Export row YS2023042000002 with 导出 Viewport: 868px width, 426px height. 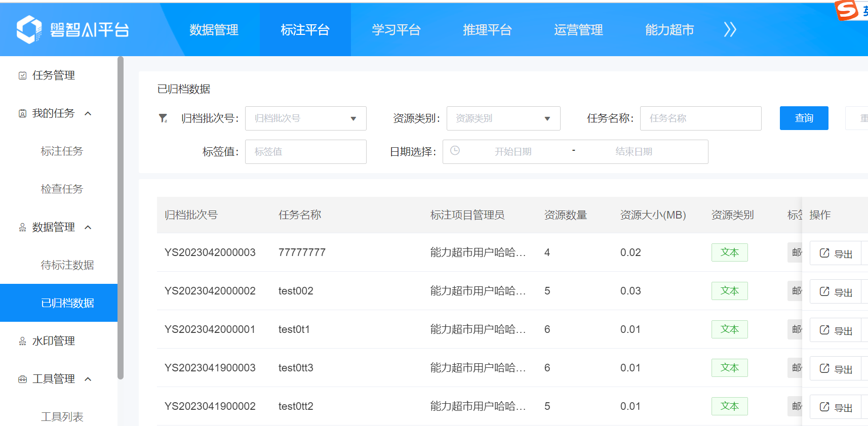pyautogui.click(x=836, y=292)
